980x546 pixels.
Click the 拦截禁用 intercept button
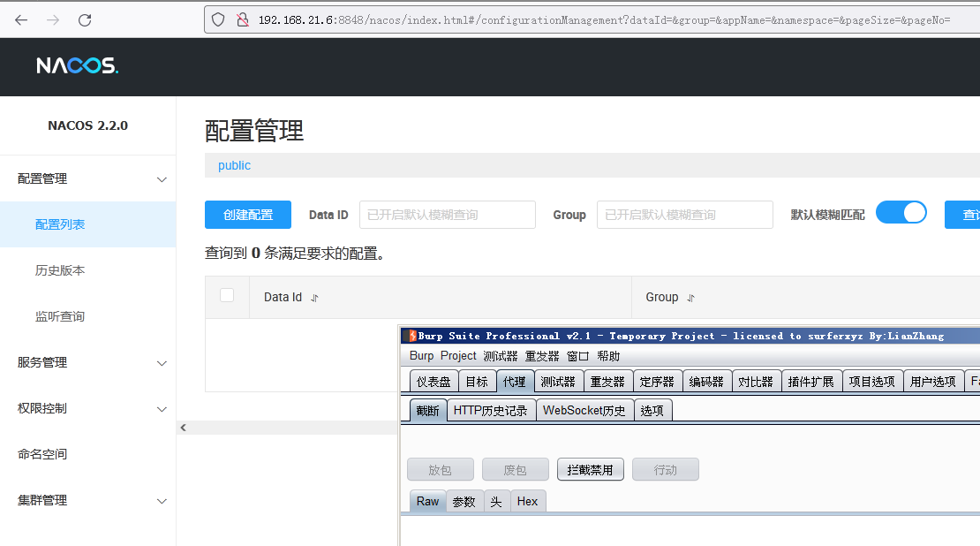(x=591, y=470)
